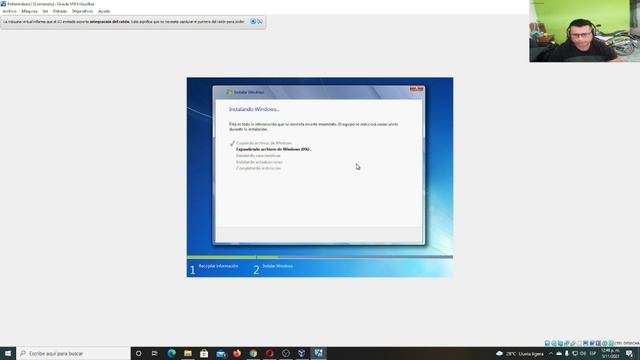Open the VirtualBox Manager cube icon on taskbar
Screen dimensions: 640x360
coord(302,353)
